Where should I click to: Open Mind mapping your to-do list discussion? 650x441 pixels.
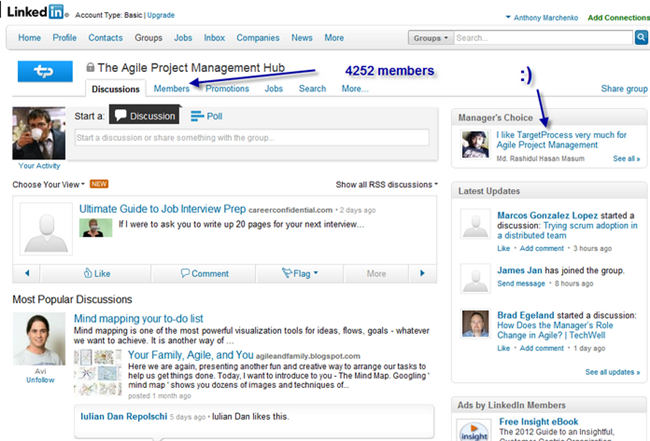[x=138, y=319]
